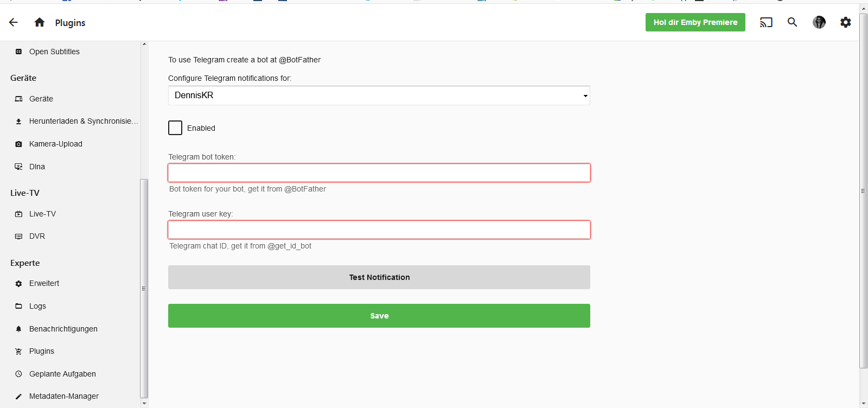Open the Emby home icon
The image size is (868, 408).
click(40, 22)
